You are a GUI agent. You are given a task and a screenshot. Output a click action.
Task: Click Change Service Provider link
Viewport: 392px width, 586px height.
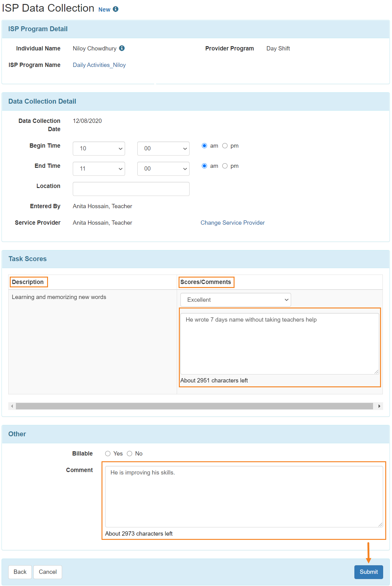pyautogui.click(x=233, y=223)
